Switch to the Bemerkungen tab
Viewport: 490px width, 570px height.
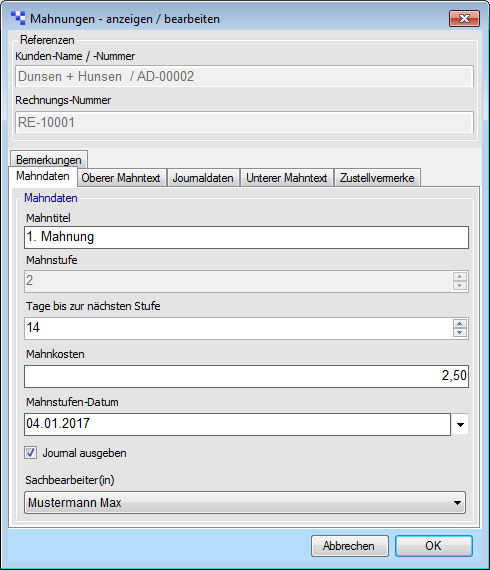[49, 160]
